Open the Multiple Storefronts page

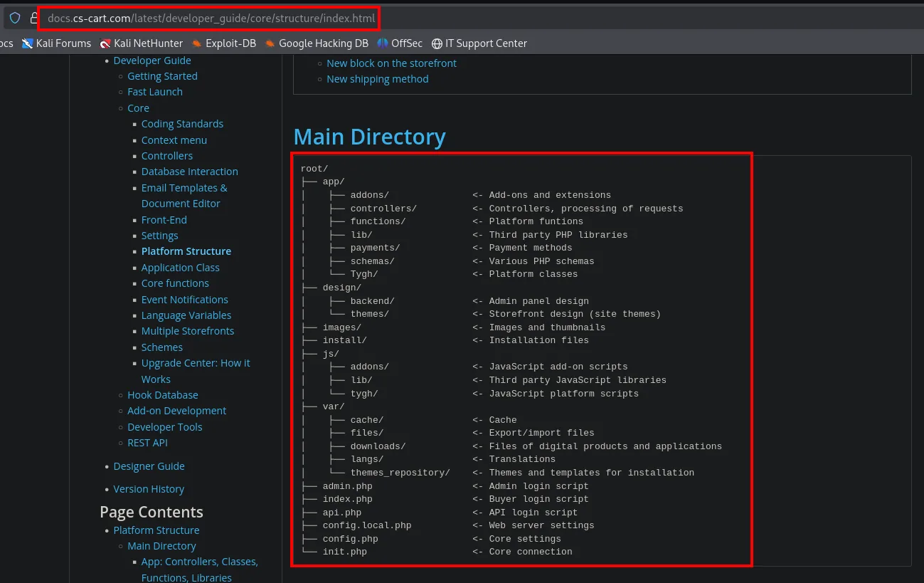point(188,331)
